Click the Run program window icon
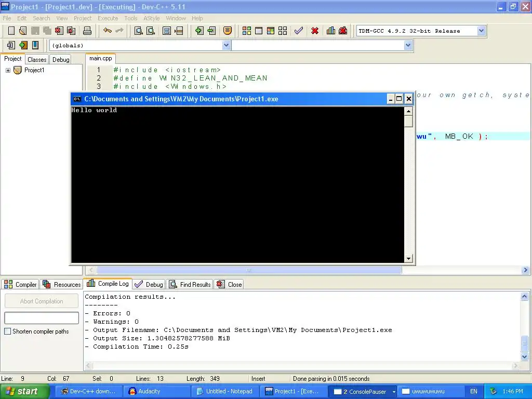The height and width of the screenshot is (399, 532). [x=259, y=31]
